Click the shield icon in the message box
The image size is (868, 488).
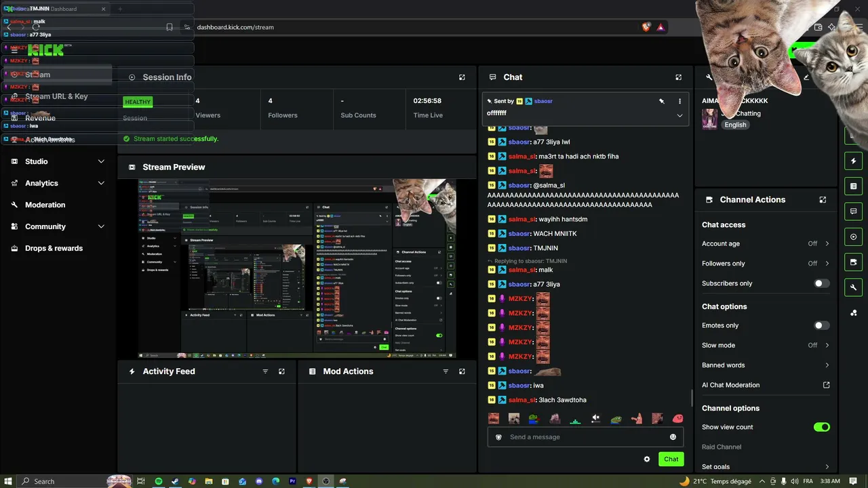pos(498,437)
